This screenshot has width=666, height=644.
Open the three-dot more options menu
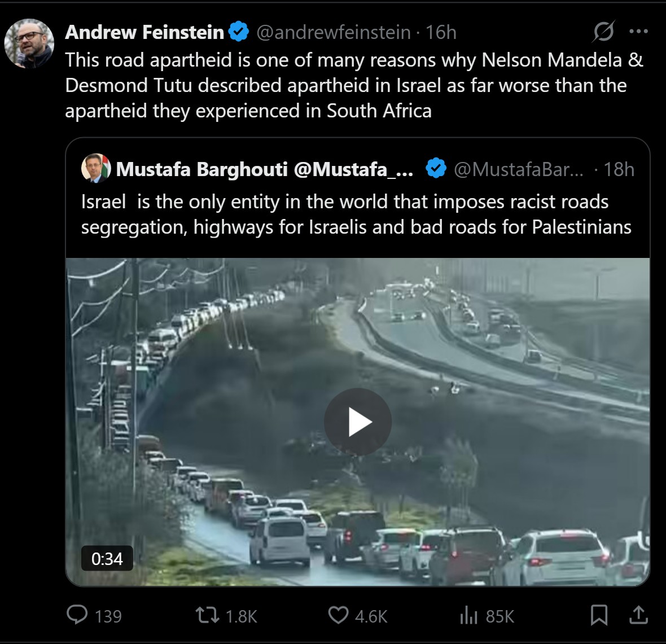click(x=638, y=32)
